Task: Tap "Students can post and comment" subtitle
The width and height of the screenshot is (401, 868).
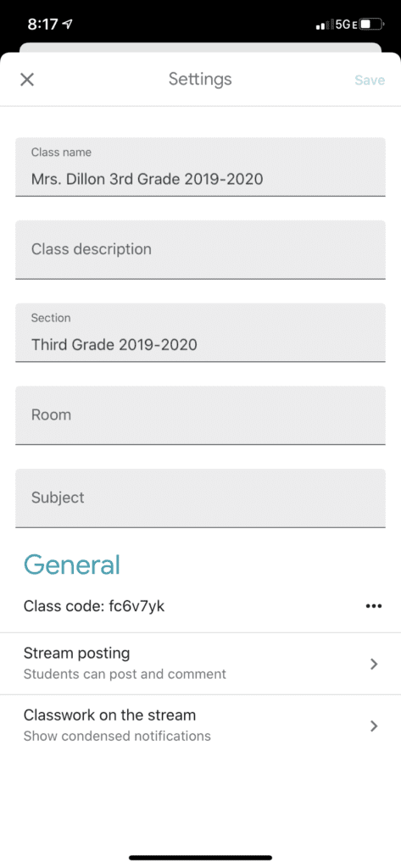Action: (x=125, y=674)
